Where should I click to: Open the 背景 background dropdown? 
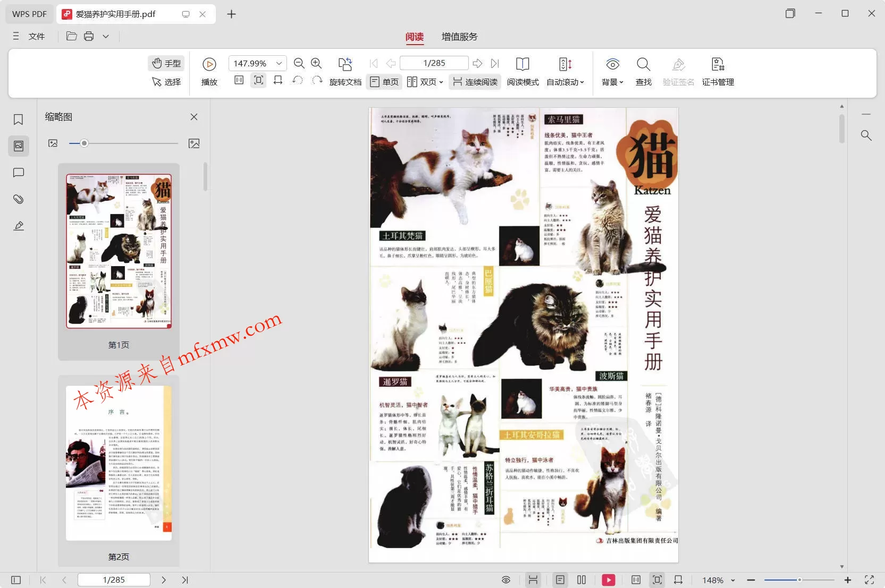click(612, 72)
